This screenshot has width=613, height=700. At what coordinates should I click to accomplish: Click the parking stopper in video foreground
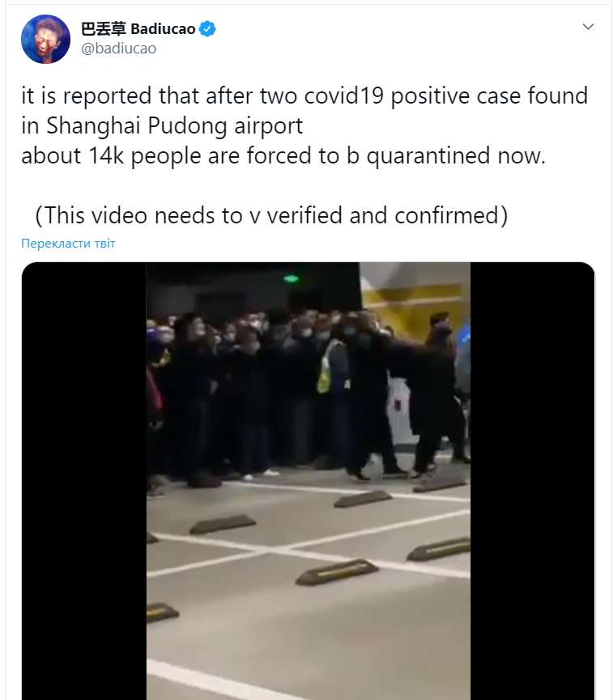337,572
